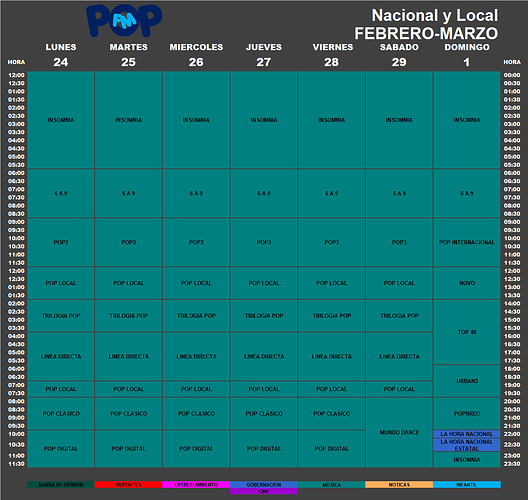
Task: Click the 17:30 time label
Action: click(512, 361)
